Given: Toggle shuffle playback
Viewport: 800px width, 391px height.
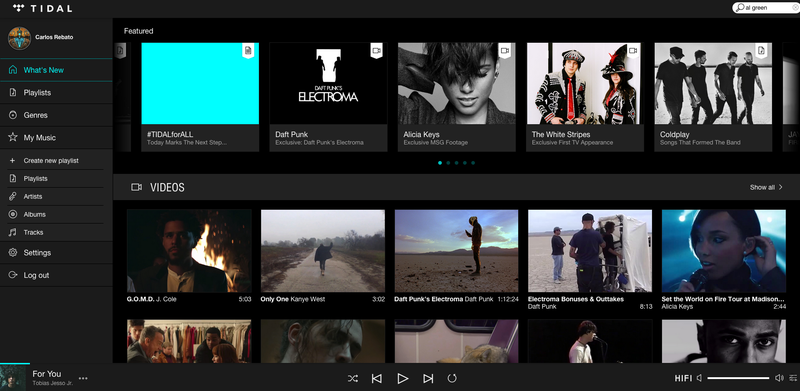Looking at the screenshot, I should coord(353,378).
